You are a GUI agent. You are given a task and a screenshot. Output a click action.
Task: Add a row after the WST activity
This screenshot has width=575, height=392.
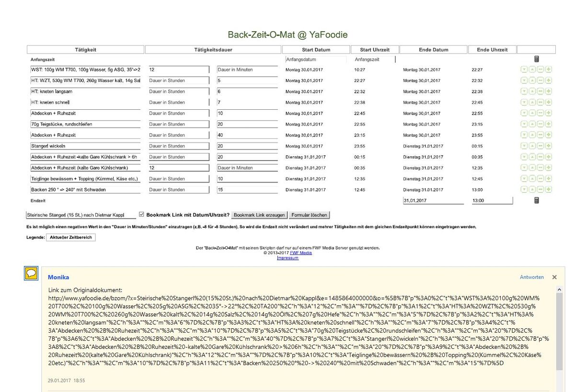[x=548, y=69]
